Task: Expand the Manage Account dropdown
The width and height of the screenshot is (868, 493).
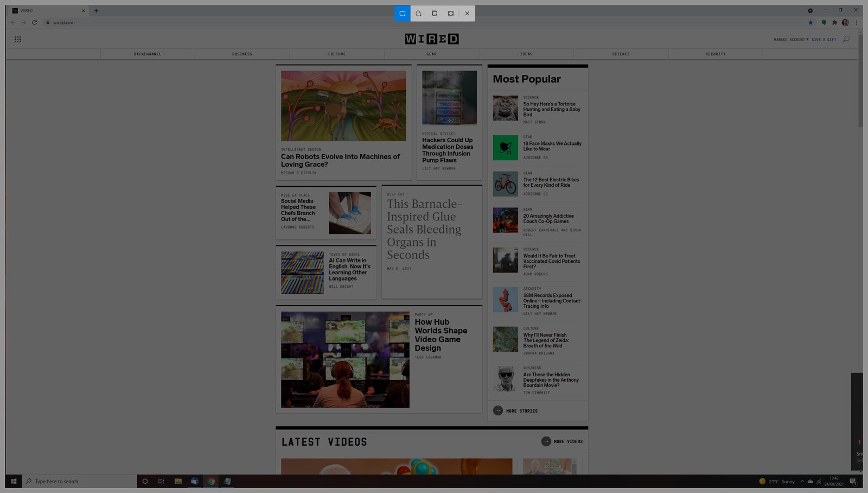Action: click(x=790, y=40)
